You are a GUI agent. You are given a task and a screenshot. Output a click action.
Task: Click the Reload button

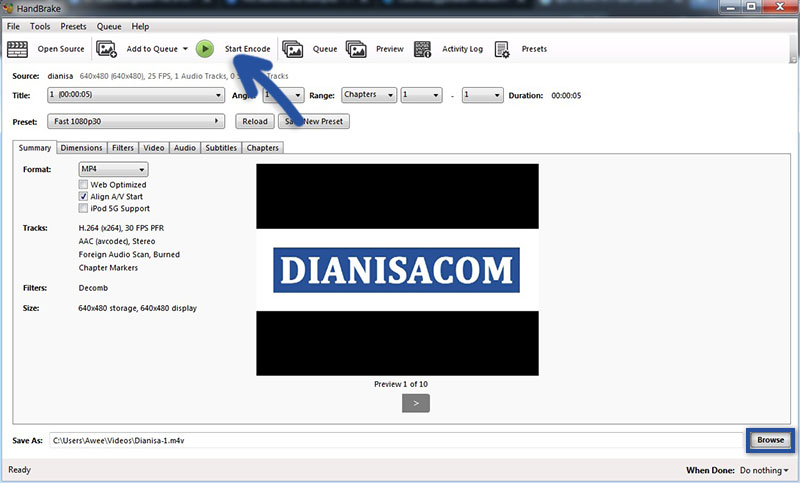[x=255, y=121]
